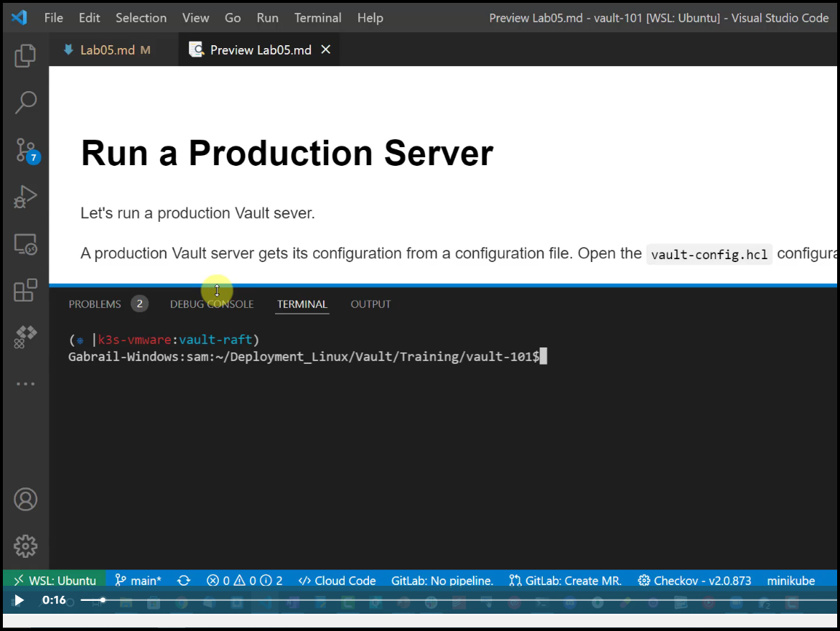Open the Manage gear icon
This screenshot has width=840, height=631.
[25, 546]
